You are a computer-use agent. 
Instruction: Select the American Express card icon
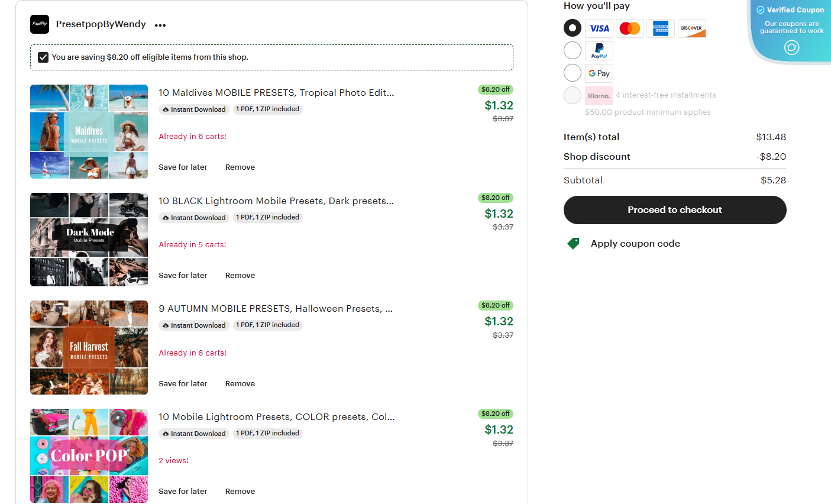pos(660,28)
